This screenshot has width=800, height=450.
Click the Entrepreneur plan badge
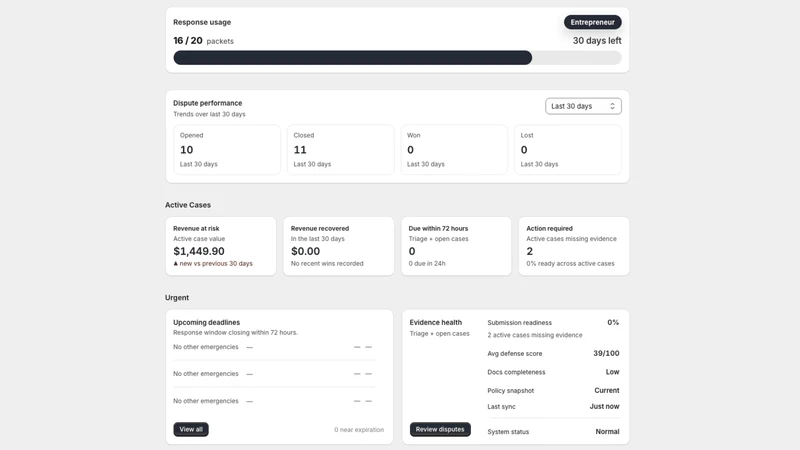click(x=592, y=22)
